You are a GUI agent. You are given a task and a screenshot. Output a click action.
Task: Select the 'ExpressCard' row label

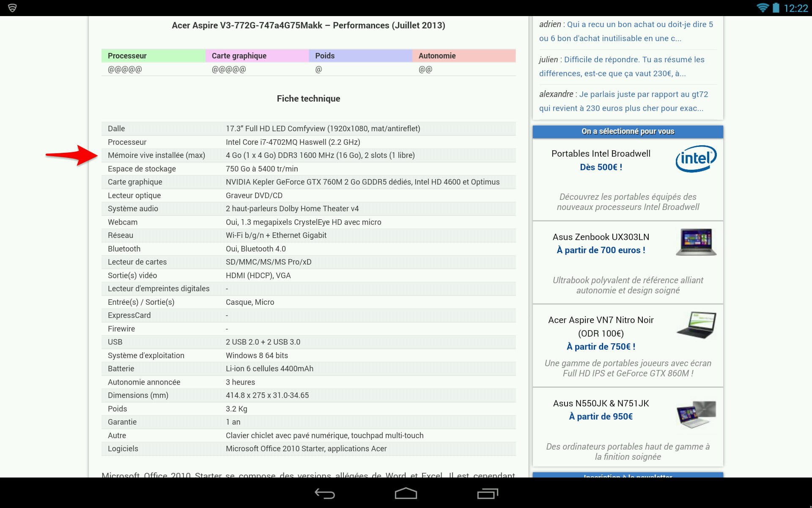point(129,315)
